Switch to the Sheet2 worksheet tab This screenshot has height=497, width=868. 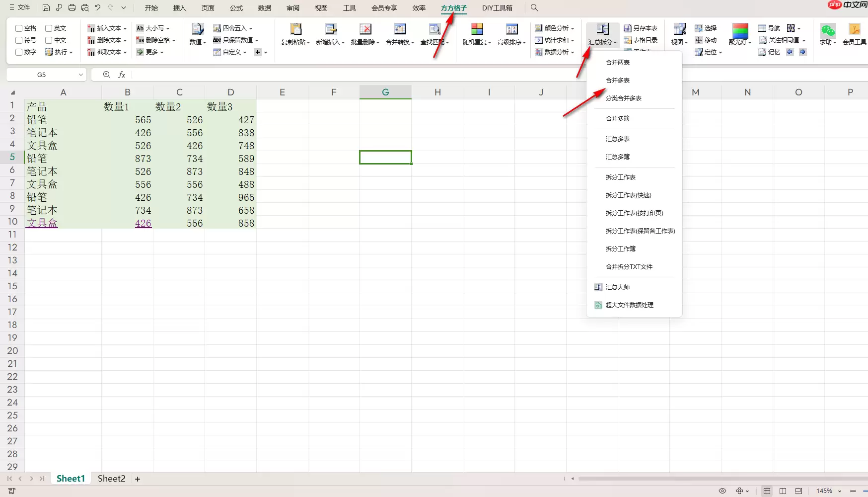coord(111,478)
